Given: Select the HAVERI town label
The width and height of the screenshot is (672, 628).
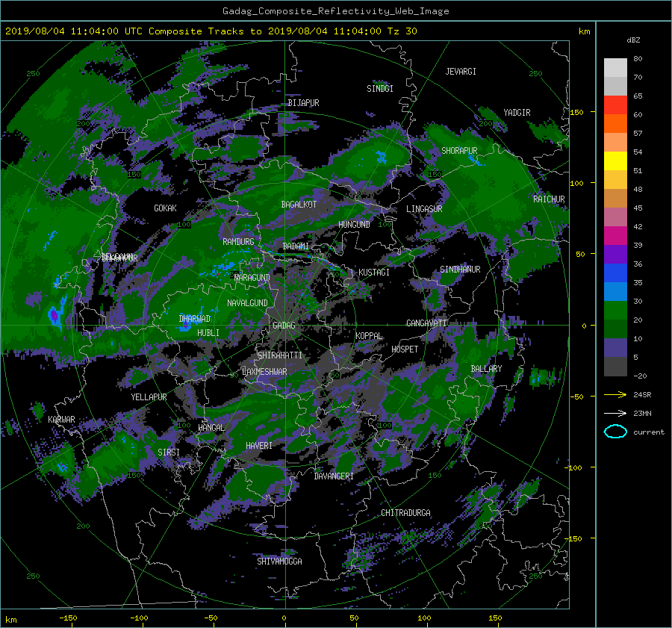Looking at the screenshot, I should click(259, 445).
